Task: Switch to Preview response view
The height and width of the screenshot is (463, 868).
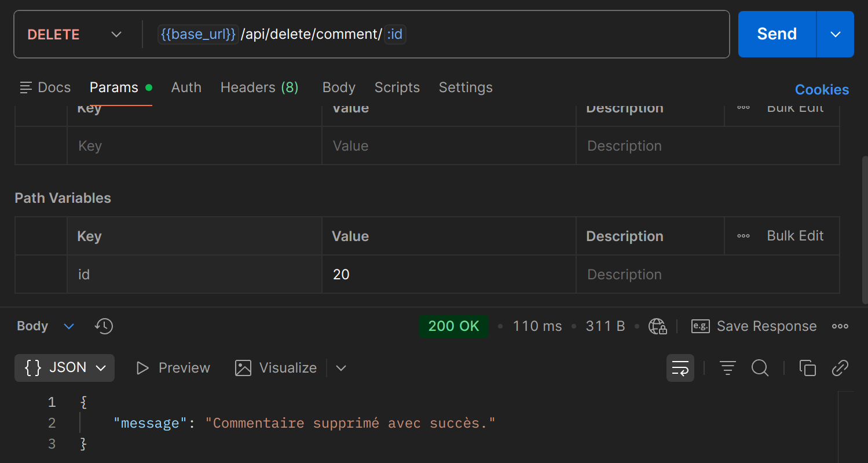Action: [x=173, y=368]
